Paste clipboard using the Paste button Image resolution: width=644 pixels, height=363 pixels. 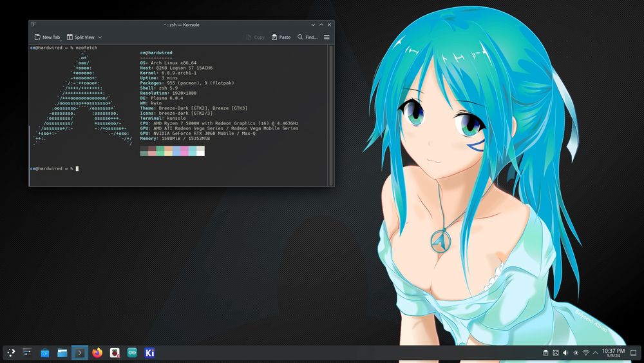pyautogui.click(x=281, y=37)
